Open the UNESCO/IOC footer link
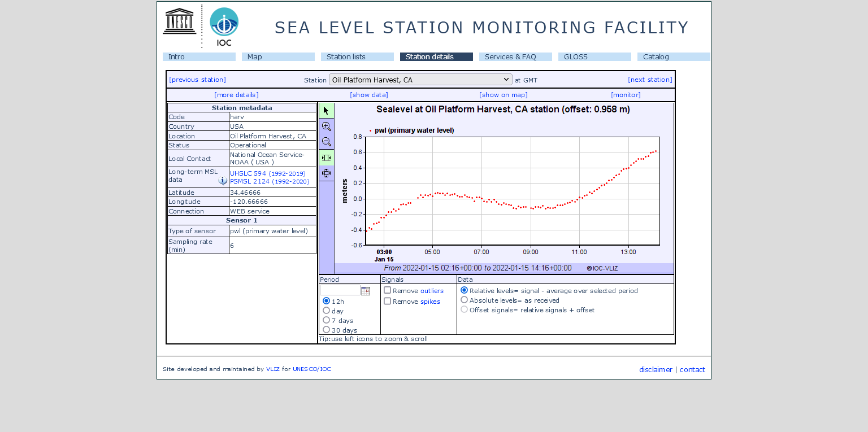Screen dimensions: 868x432 tap(312, 369)
